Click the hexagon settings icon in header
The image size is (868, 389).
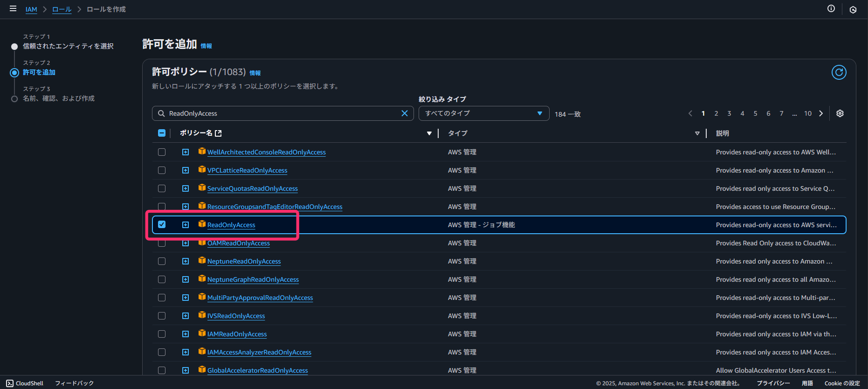coord(853,9)
